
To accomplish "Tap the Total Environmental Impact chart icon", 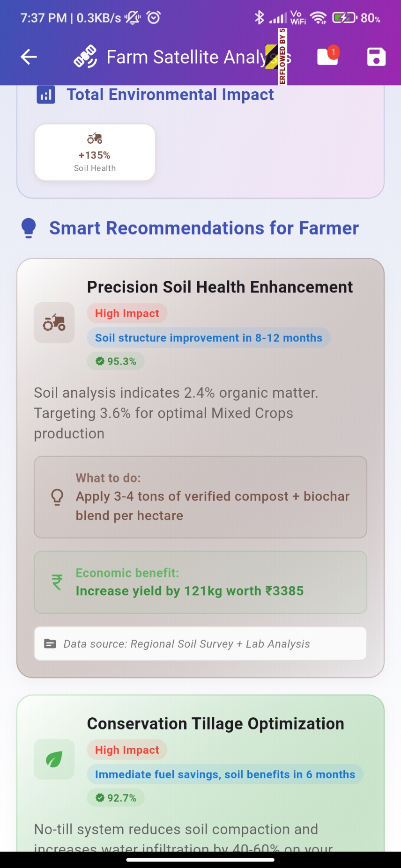I will click(x=46, y=95).
